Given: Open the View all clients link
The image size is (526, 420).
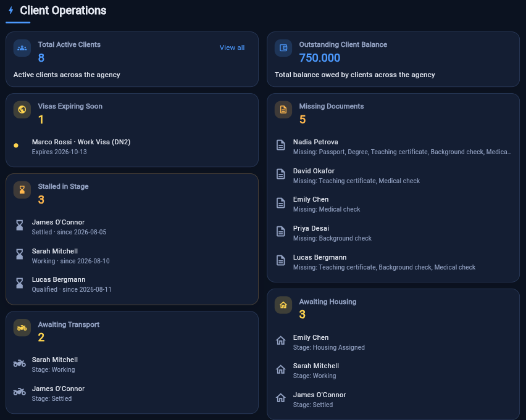Looking at the screenshot, I should click(232, 47).
